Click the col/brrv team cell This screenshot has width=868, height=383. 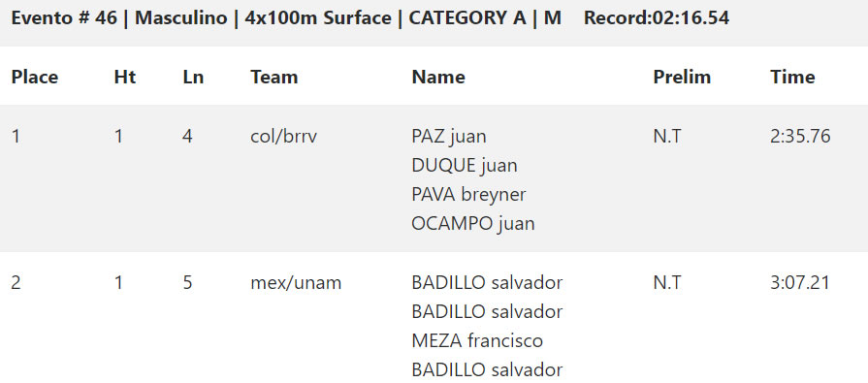coord(283,136)
